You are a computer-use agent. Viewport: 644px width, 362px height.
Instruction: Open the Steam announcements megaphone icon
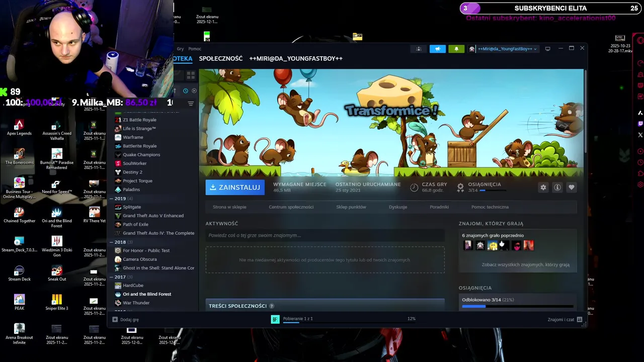tap(437, 49)
